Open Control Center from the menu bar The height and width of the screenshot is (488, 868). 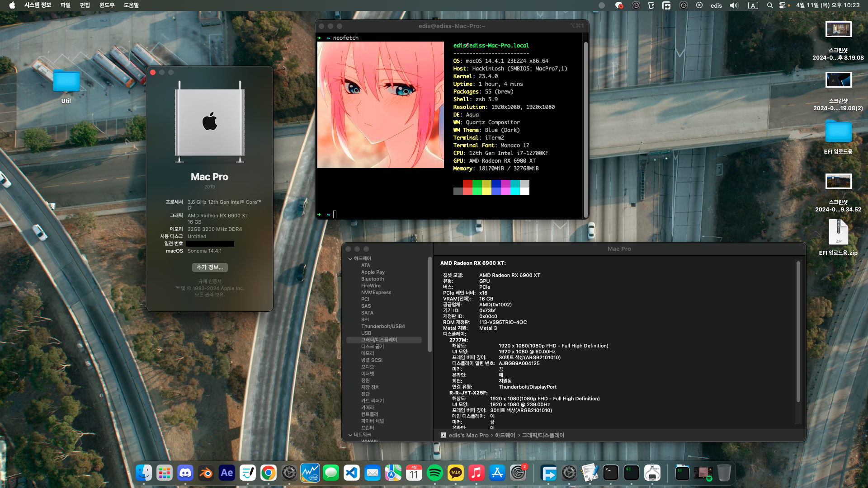point(783,5)
